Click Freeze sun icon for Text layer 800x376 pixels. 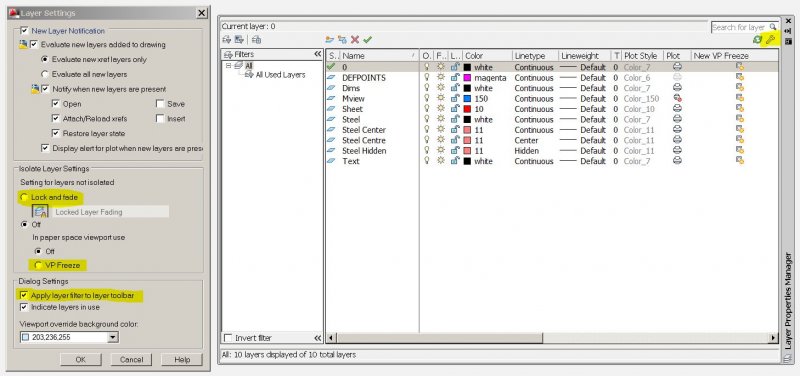point(441,161)
